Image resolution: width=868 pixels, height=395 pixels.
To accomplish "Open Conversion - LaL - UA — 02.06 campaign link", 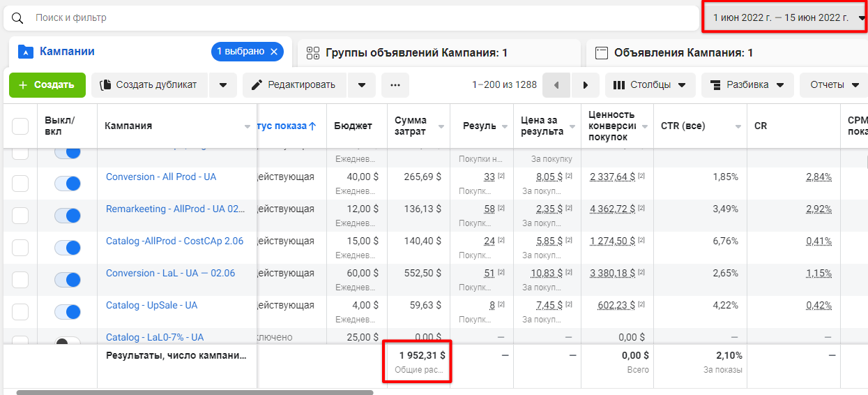I will (170, 273).
